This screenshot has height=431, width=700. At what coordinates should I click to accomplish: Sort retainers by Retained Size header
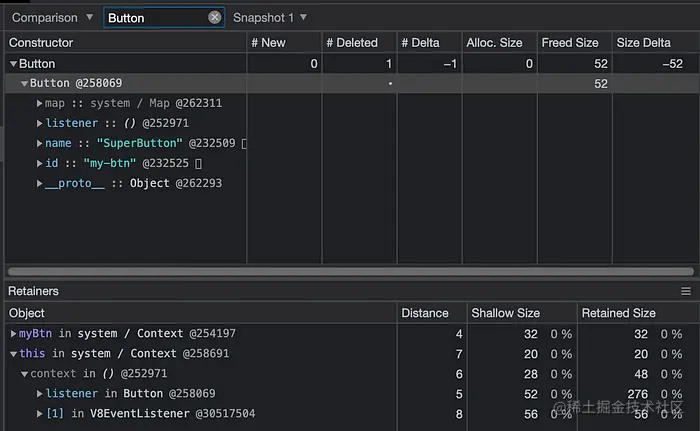pos(619,313)
